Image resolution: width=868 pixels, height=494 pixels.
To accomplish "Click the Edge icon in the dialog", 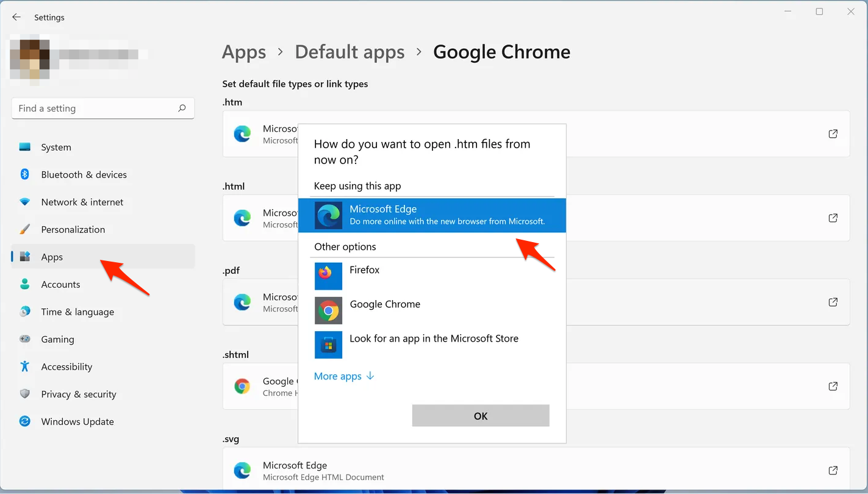I will coord(328,215).
